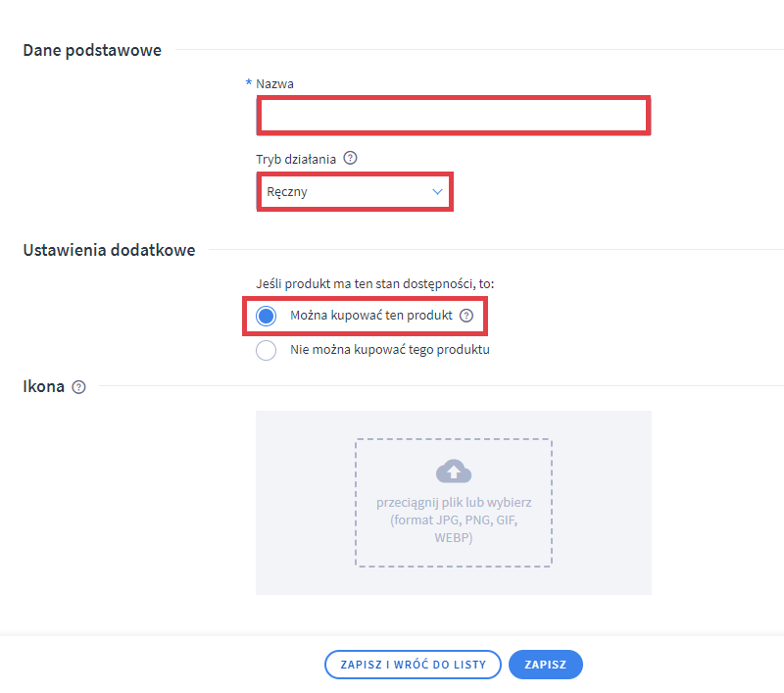Click the Jeśli produkt ma ten stan text
Viewport: 784px width, 693px height.
click(x=374, y=283)
